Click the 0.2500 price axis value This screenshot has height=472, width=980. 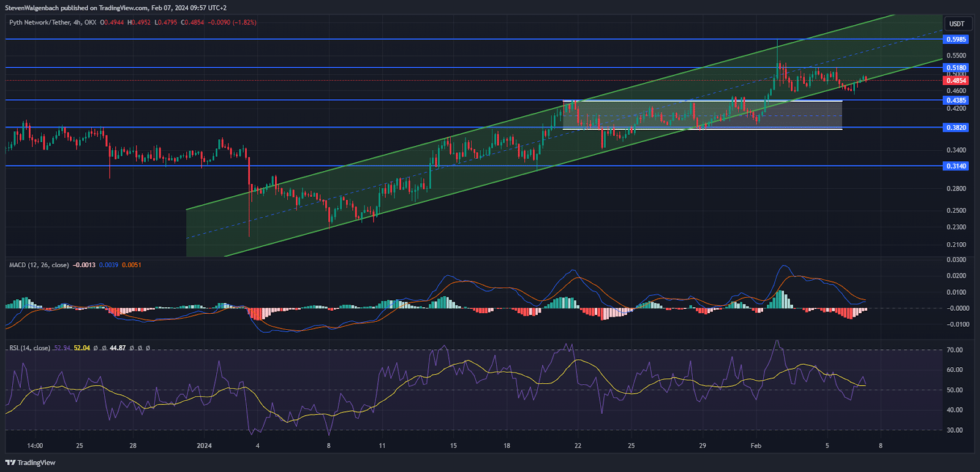coord(956,211)
